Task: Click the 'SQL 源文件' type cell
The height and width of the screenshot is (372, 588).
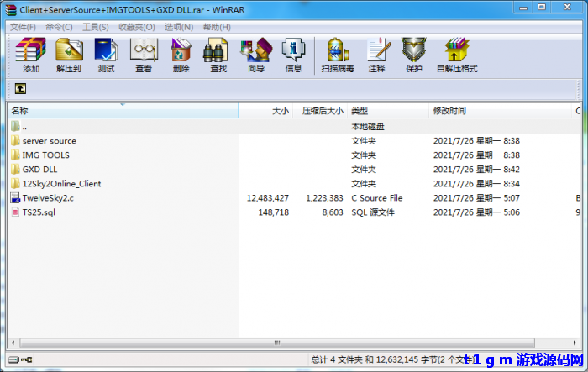Action: click(373, 212)
